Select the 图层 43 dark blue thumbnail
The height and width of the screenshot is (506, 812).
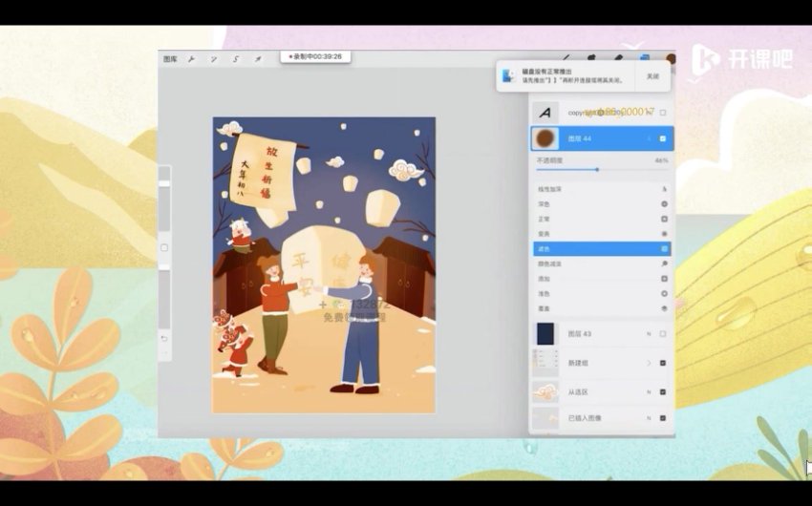545,333
